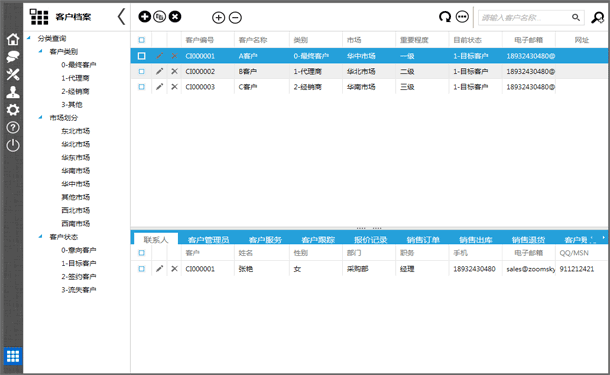
Task: Filter by 2-签约客户 status
Action: tap(79, 276)
